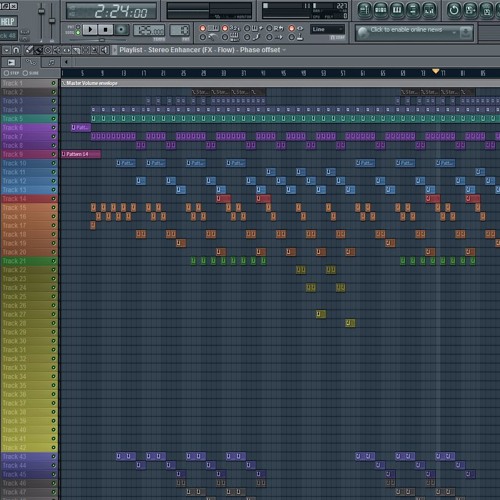The image size is (500, 500).
Task: Open the Playlist options menu arrow
Action: [6, 50]
